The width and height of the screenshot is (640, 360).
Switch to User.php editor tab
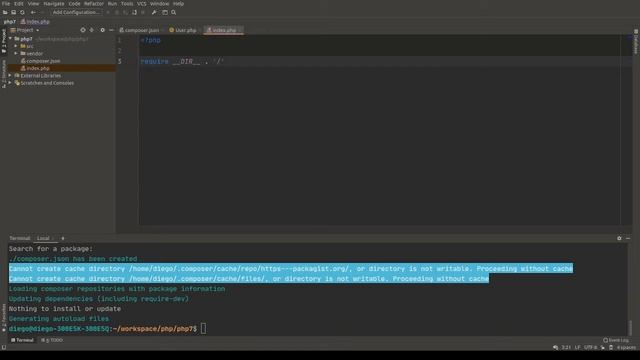pos(183,30)
